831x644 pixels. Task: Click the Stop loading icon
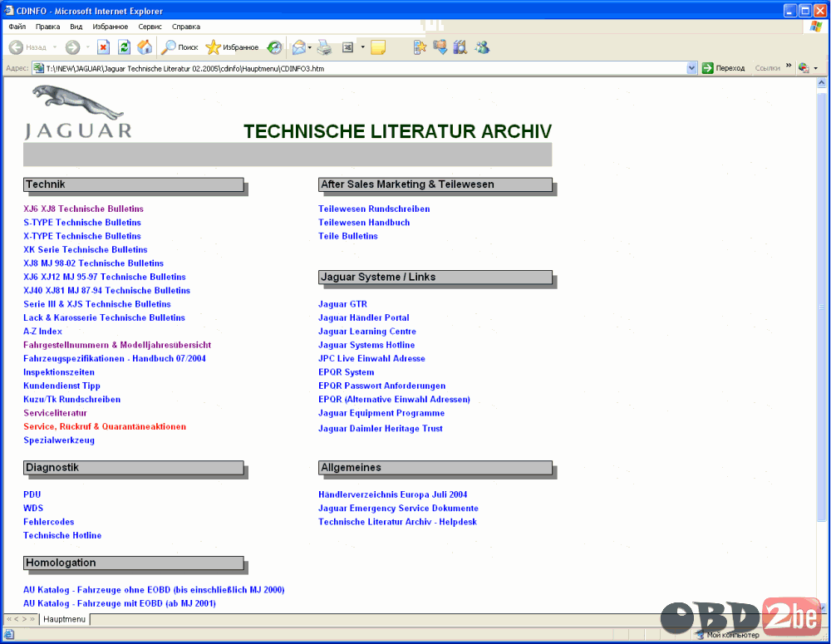[x=103, y=47]
